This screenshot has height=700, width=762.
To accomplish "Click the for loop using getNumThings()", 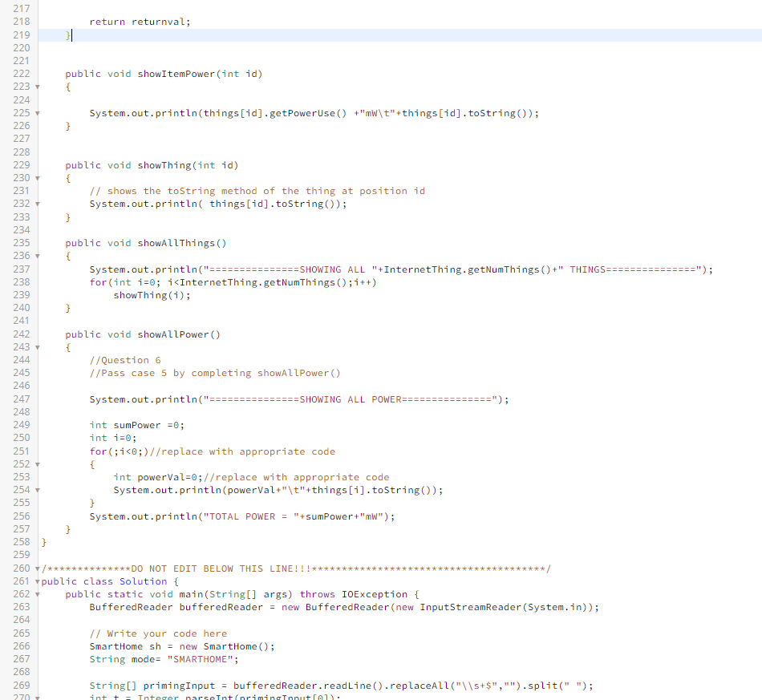I will click(233, 282).
